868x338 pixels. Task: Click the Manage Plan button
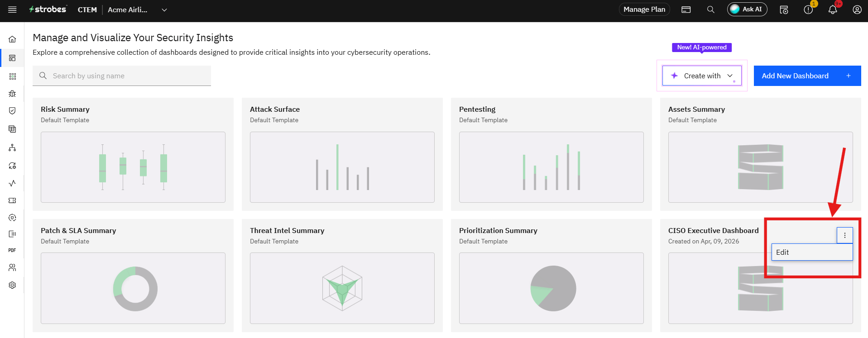pyautogui.click(x=644, y=10)
